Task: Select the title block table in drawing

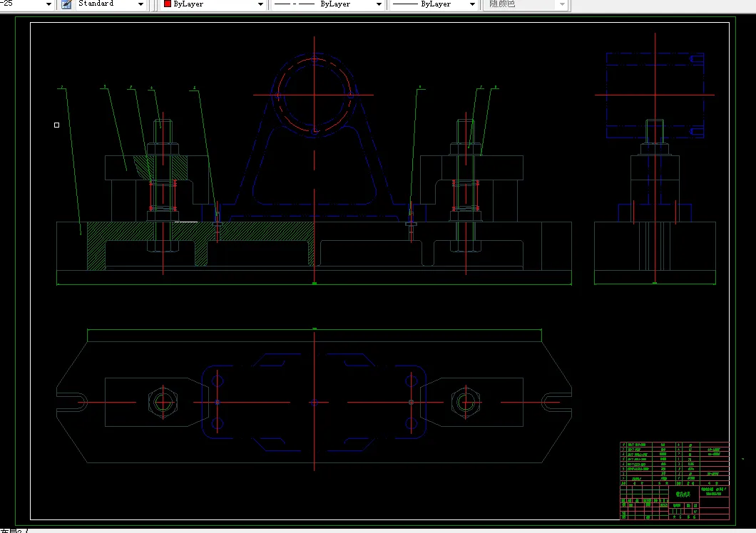Action: 675,481
